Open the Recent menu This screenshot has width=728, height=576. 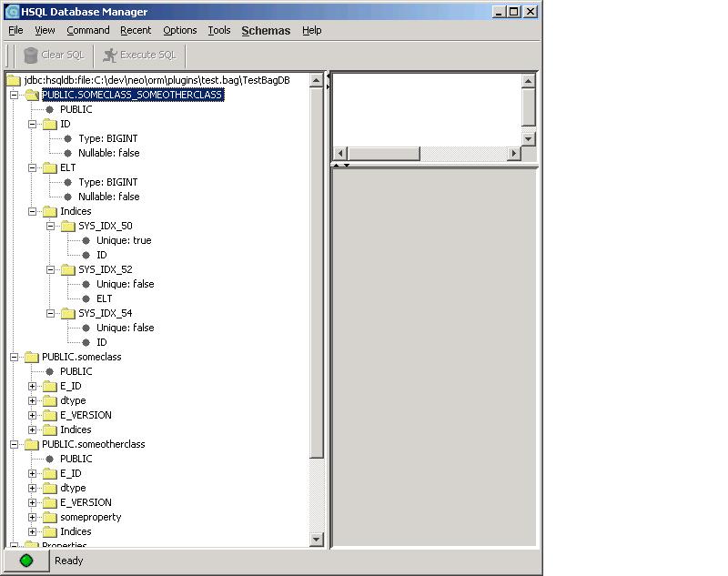(x=136, y=30)
